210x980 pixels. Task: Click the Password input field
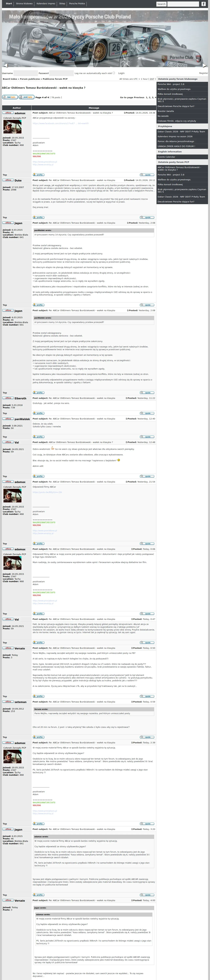click(61, 73)
